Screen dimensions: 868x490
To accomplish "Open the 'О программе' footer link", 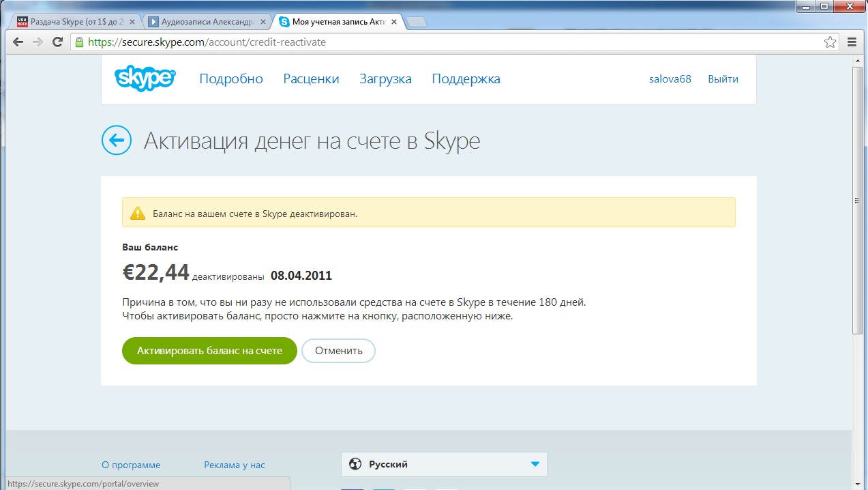I will (131, 465).
